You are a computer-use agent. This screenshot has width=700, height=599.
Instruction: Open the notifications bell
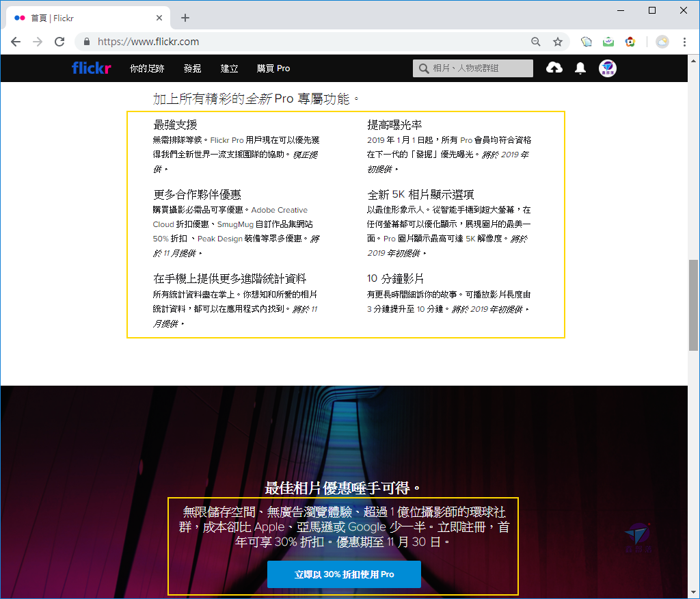click(x=580, y=68)
